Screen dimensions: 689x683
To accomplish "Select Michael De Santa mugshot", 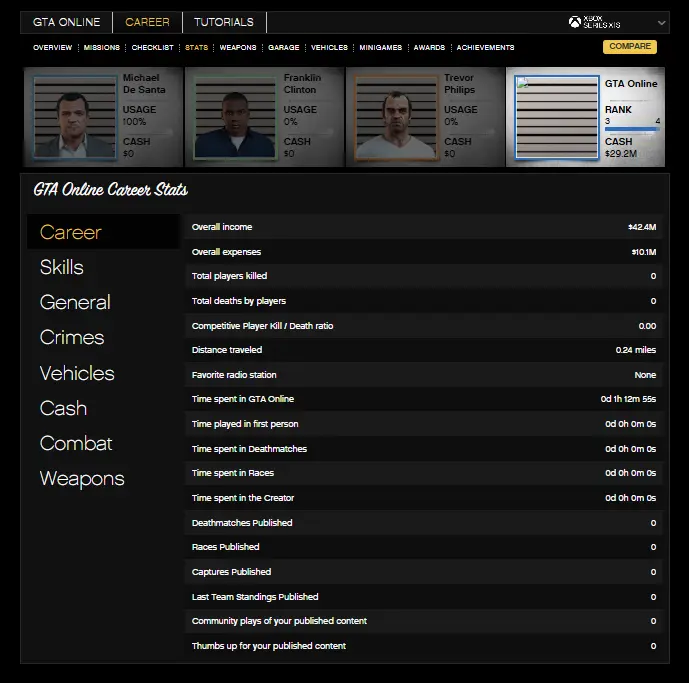I will click(75, 117).
